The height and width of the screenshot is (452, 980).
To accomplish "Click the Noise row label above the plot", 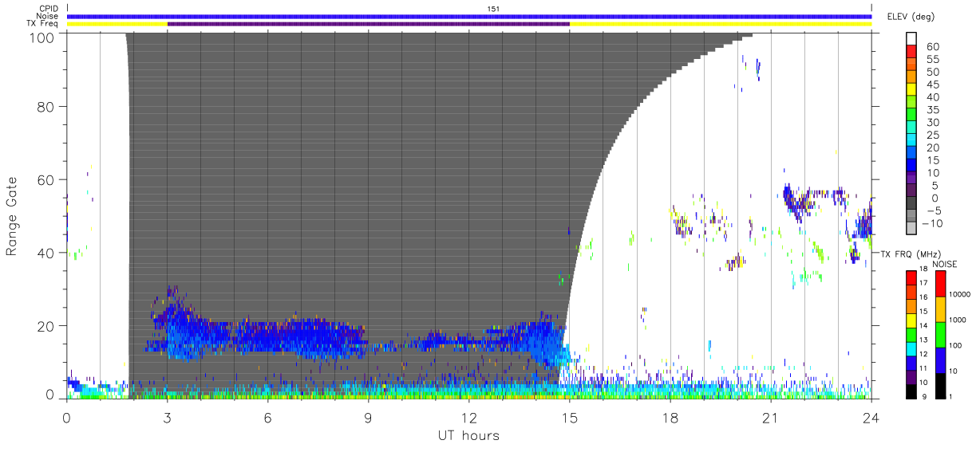I will pos(49,16).
